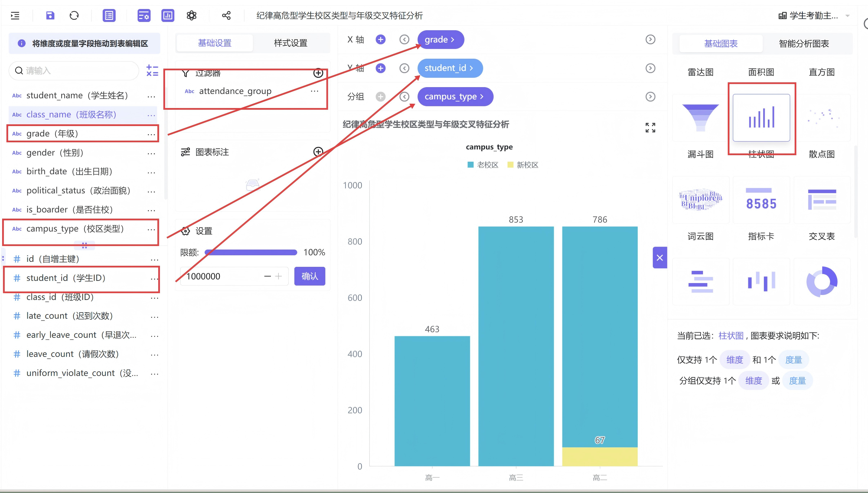Select the class_name field
The image size is (868, 493).
click(83, 115)
